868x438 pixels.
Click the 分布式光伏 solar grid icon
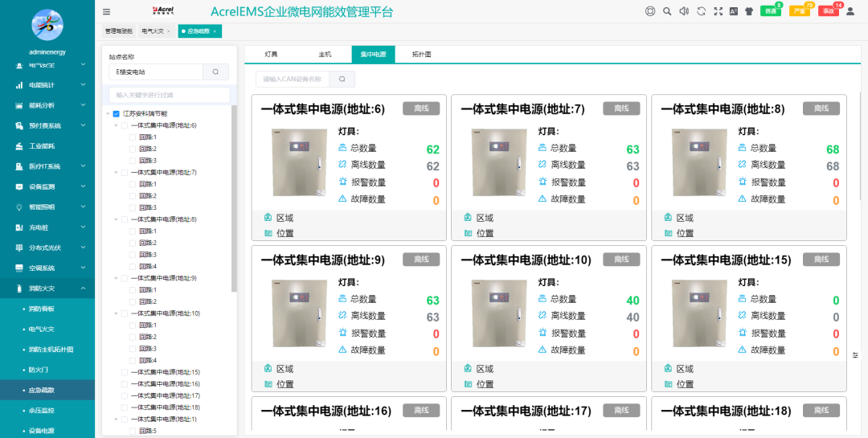click(18, 248)
